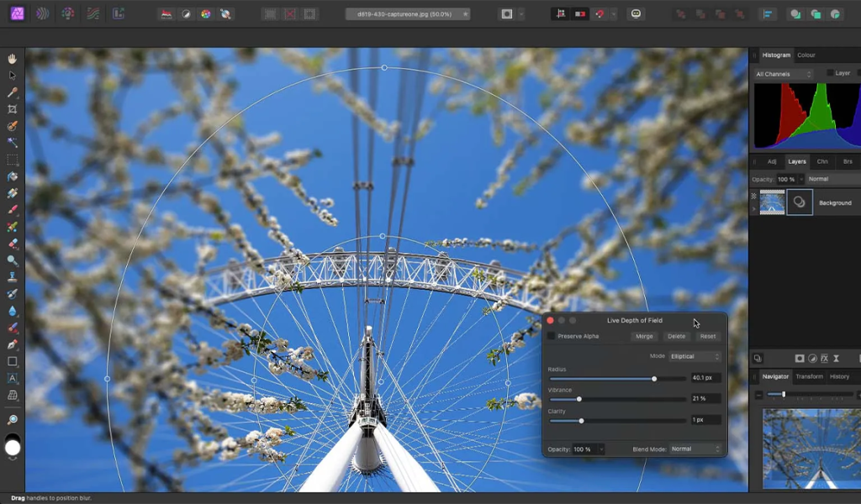
Task: Apply Auto White Balance from the toolbar
Action: (x=225, y=14)
